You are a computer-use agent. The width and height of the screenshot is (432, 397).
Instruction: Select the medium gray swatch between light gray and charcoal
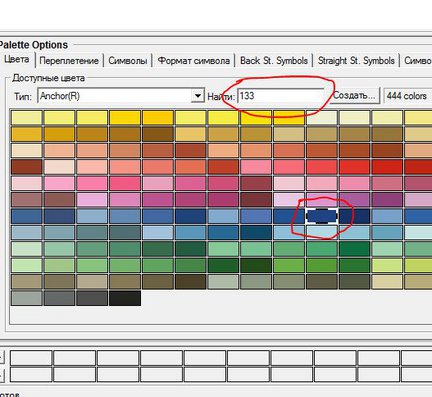point(59,298)
